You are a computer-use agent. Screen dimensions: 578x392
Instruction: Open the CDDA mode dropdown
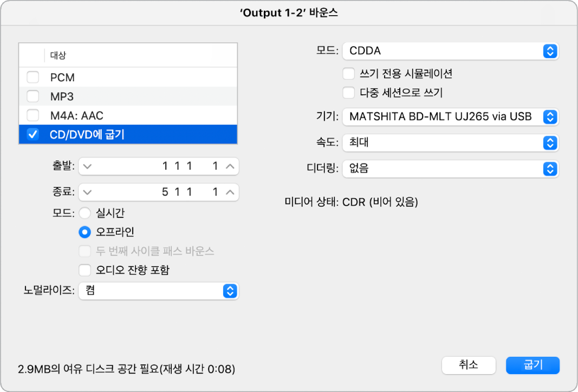pos(450,51)
